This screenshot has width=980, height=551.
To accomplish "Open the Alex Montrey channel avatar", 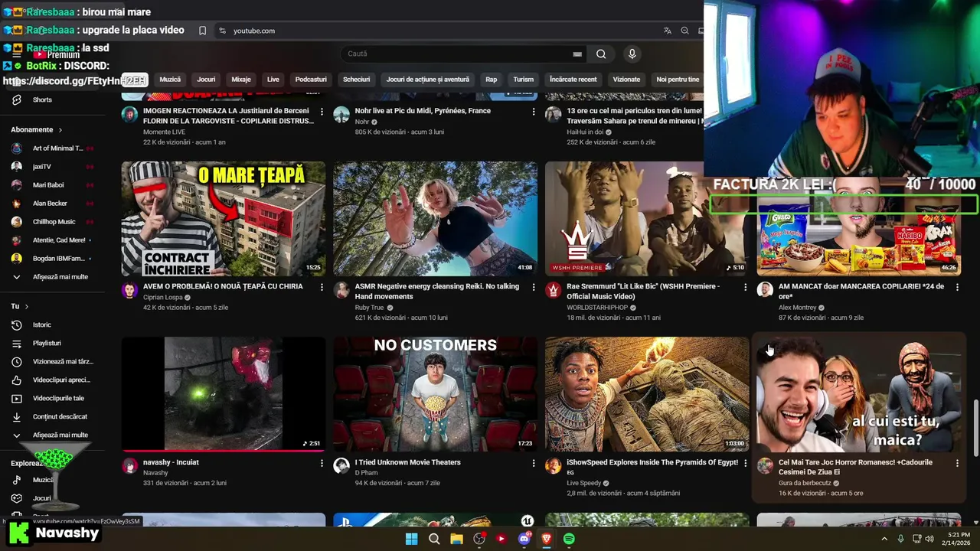I will (765, 290).
